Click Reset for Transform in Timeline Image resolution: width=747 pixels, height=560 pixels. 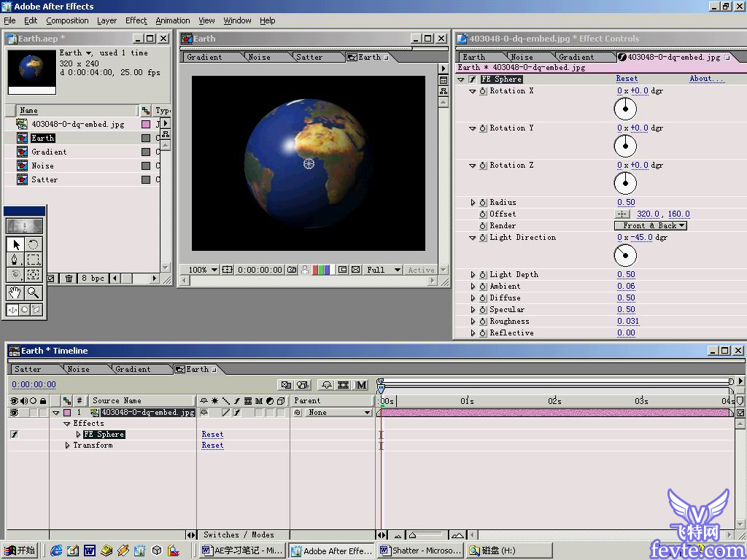click(x=212, y=446)
